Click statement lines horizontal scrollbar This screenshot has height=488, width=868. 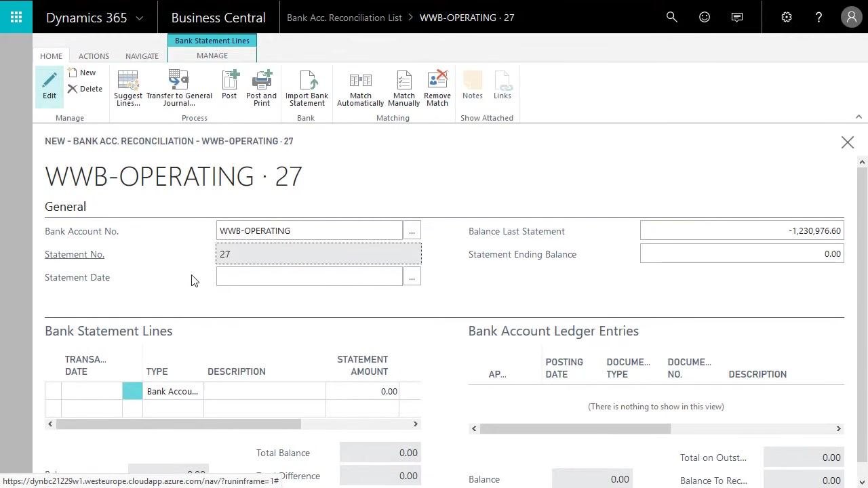[178, 424]
